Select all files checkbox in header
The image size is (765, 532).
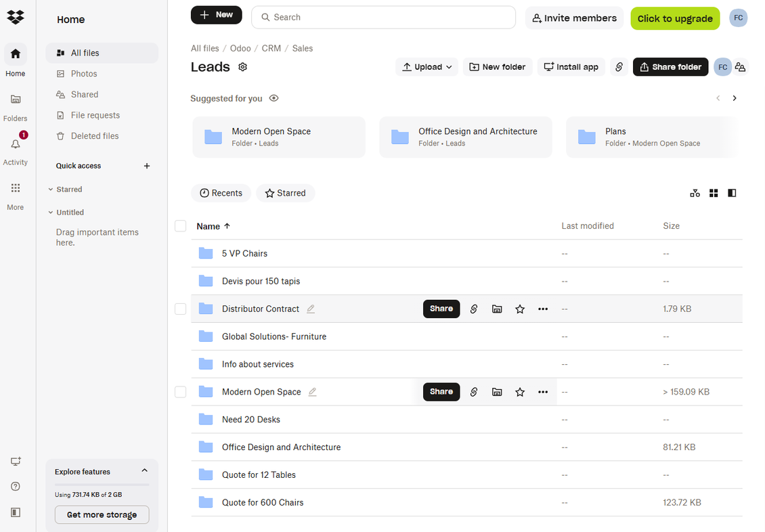(x=181, y=226)
